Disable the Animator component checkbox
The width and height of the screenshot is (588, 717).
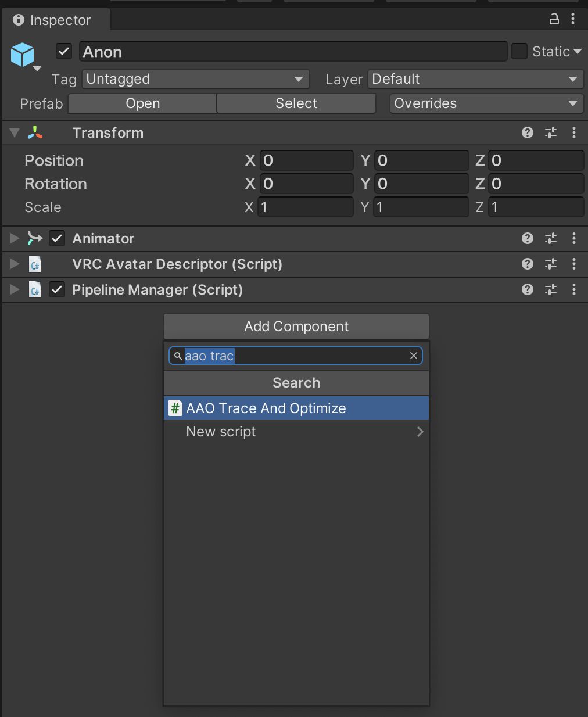(57, 238)
